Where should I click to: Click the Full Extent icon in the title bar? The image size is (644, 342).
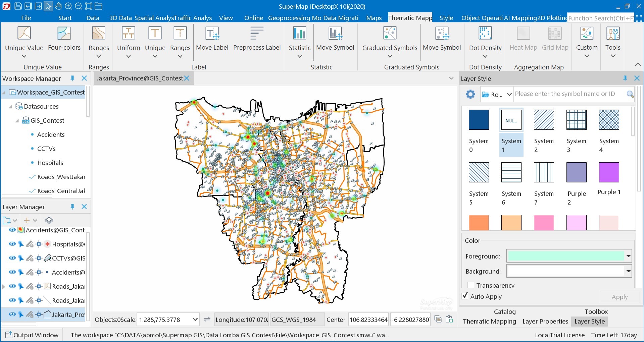click(x=88, y=6)
